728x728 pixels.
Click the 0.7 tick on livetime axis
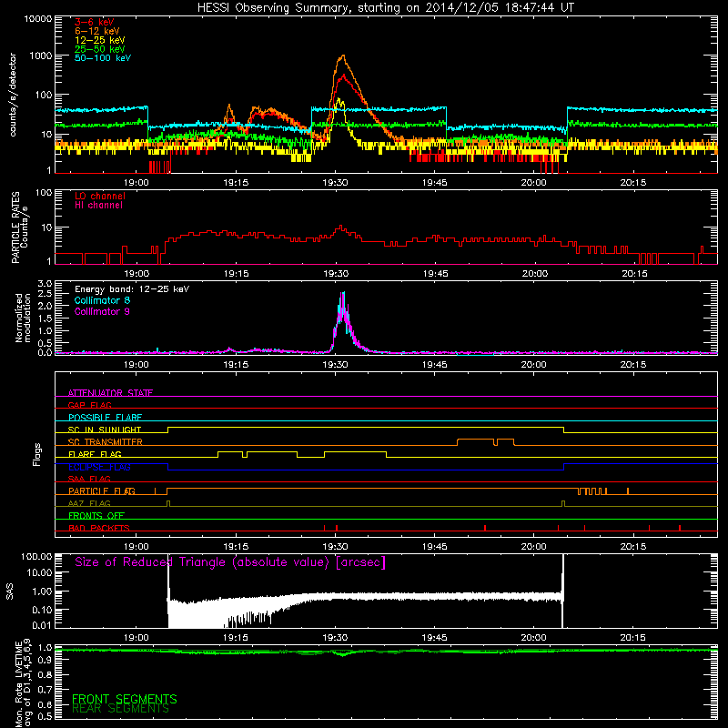[x=45, y=690]
